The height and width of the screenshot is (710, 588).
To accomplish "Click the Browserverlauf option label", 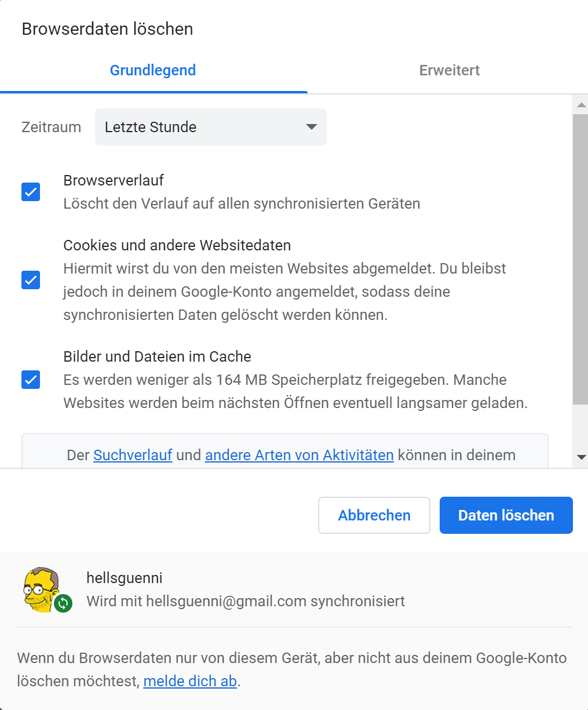I will tap(114, 180).
